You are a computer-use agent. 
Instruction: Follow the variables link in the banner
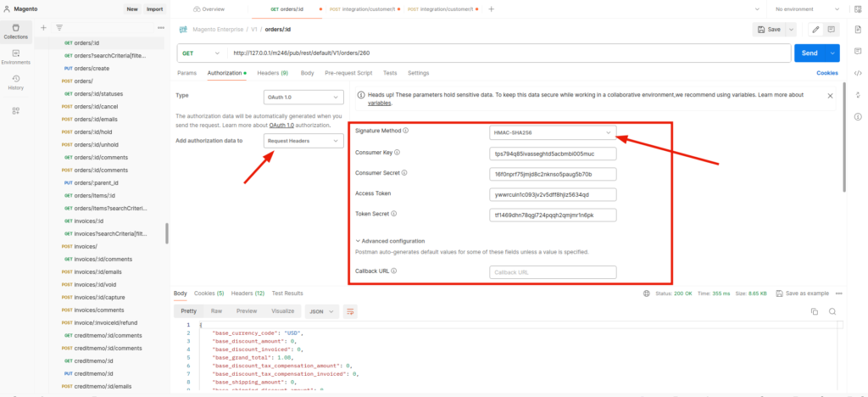(380, 103)
